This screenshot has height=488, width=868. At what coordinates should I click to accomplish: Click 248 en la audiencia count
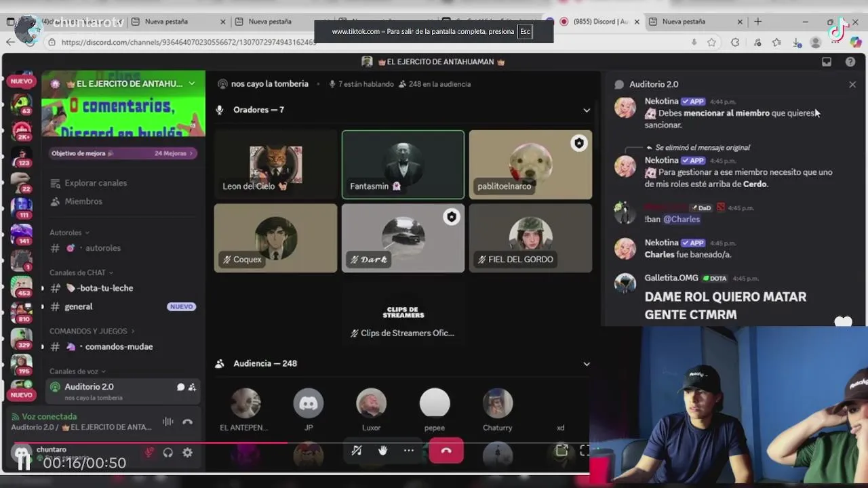coord(435,84)
